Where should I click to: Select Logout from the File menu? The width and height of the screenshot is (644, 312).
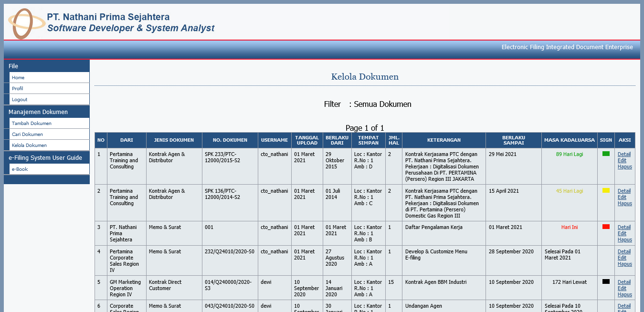click(49, 99)
